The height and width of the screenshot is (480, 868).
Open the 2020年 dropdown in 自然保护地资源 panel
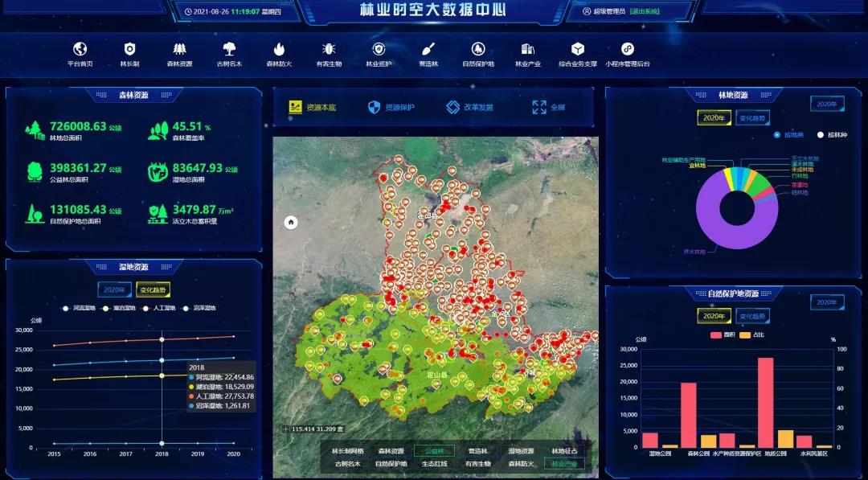pyautogui.click(x=828, y=302)
